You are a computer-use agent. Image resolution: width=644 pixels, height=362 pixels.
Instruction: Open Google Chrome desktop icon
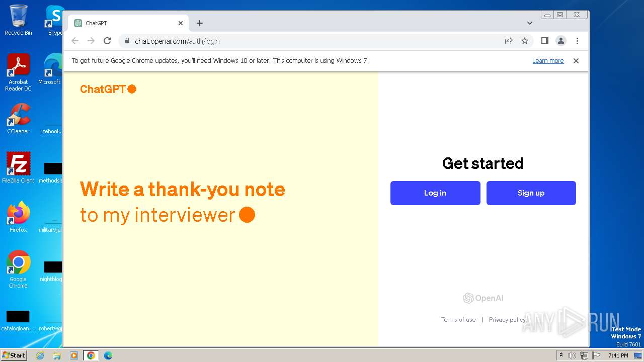(18, 269)
